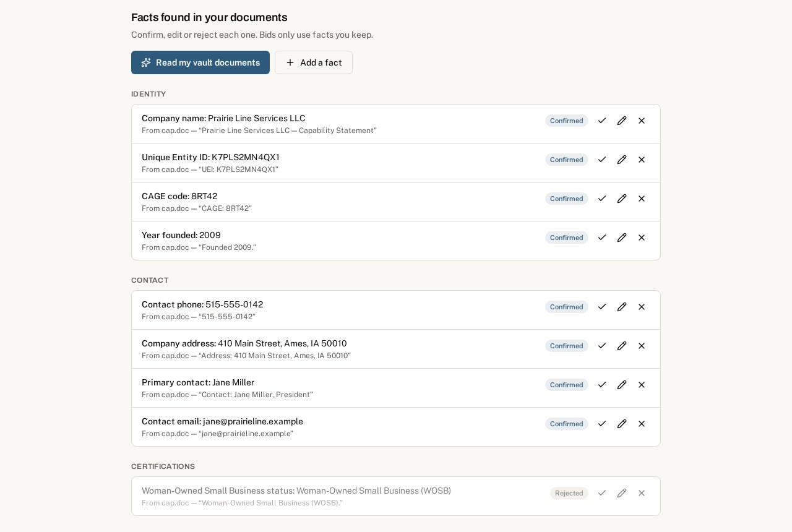Edit the Year founded fact
This screenshot has width=792, height=532.
(622, 238)
